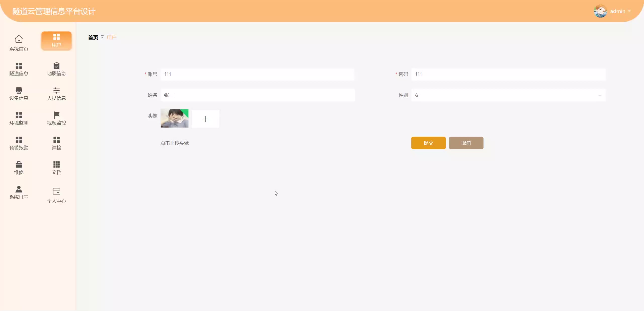This screenshot has height=311, width=644.
Task: Expand the 性别 gender dropdown
Action: point(508,95)
